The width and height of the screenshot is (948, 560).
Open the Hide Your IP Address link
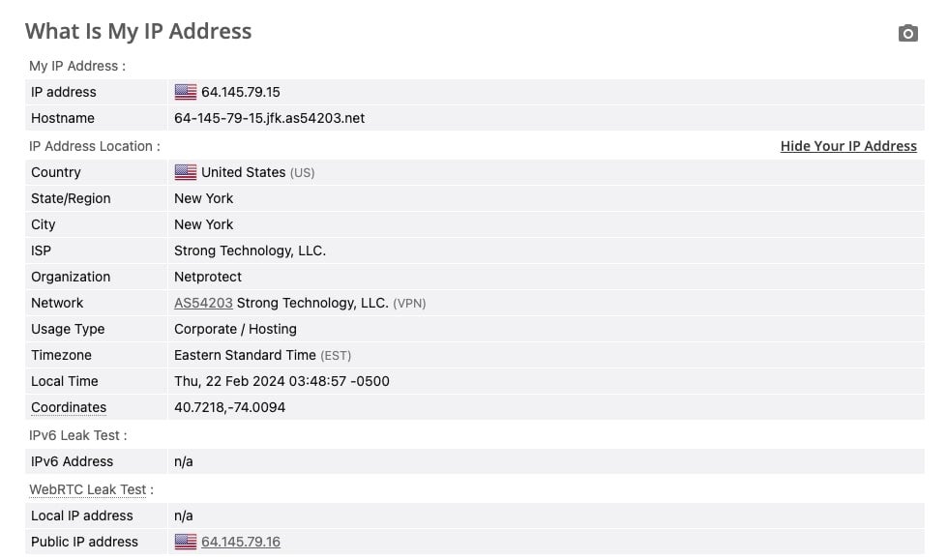pos(848,146)
